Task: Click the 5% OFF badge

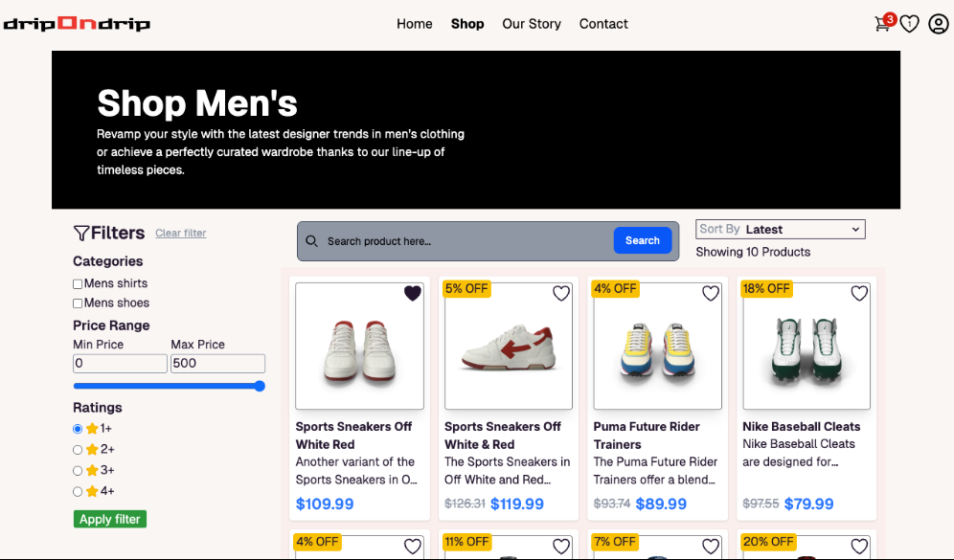Action: pos(466,289)
